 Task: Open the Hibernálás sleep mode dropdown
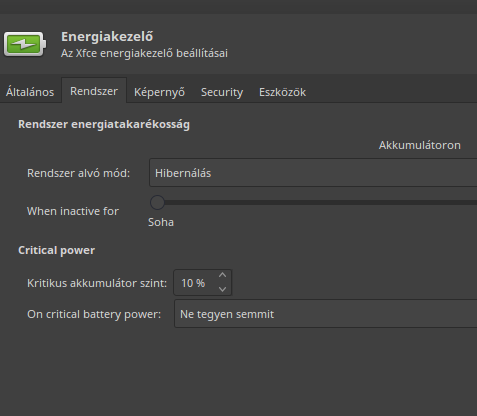(313, 173)
